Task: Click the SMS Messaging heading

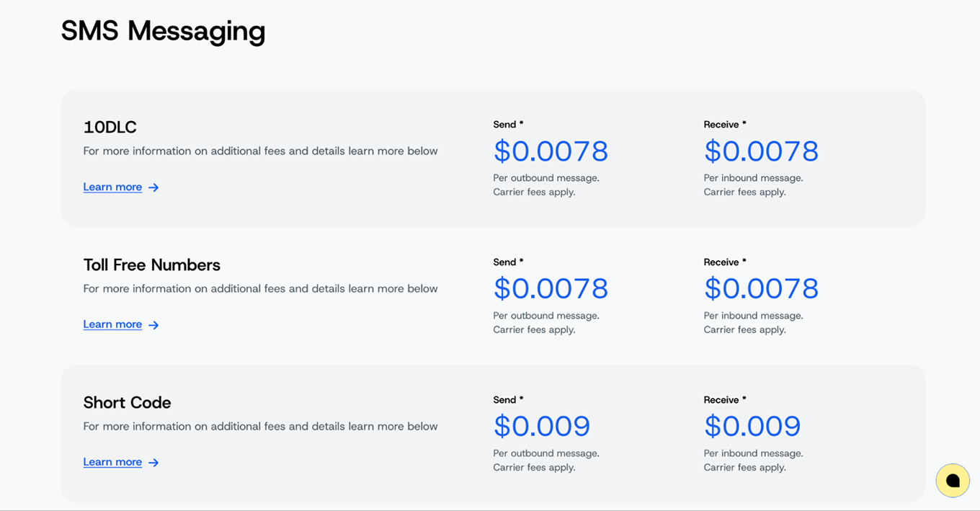Action: (164, 32)
